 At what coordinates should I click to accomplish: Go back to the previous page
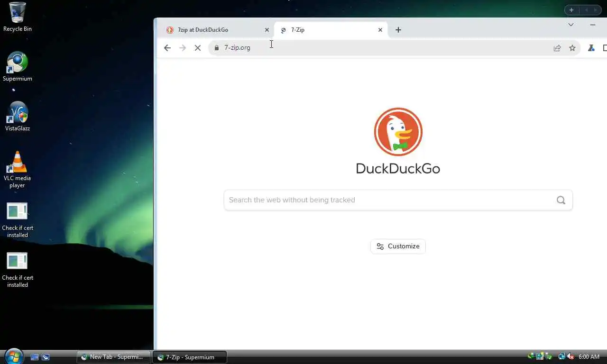[167, 48]
